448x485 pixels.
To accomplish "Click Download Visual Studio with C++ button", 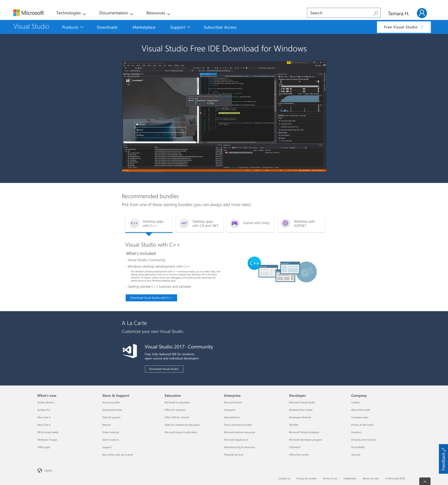I will coord(151,298).
